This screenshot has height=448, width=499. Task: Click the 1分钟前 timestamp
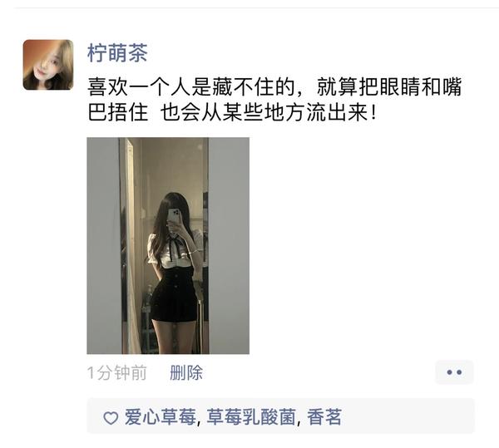(x=116, y=372)
